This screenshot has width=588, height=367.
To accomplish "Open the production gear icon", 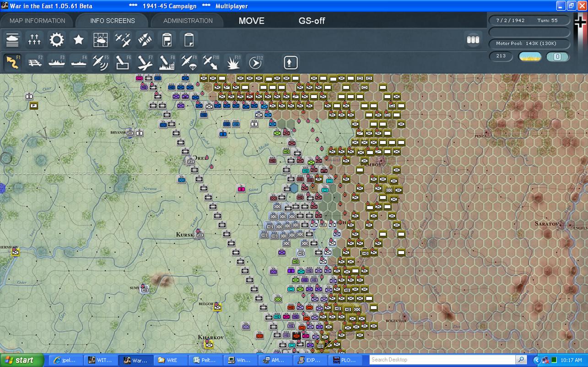I will click(x=57, y=40).
